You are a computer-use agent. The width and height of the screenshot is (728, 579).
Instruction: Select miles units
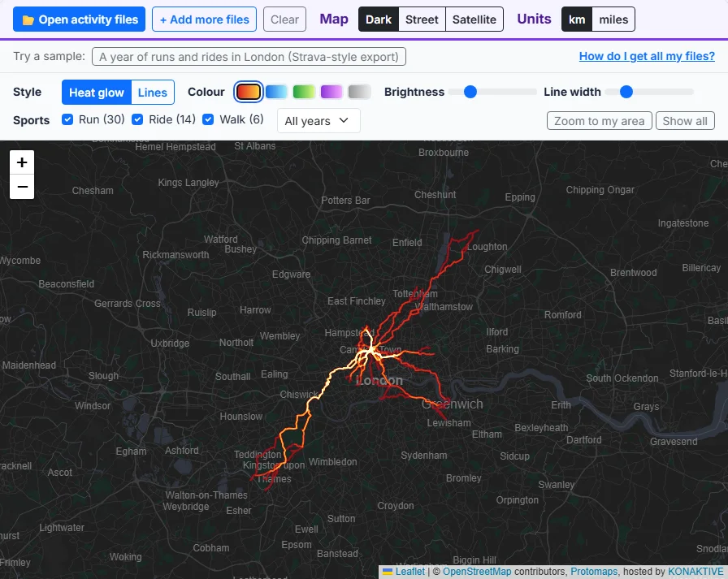click(x=613, y=19)
